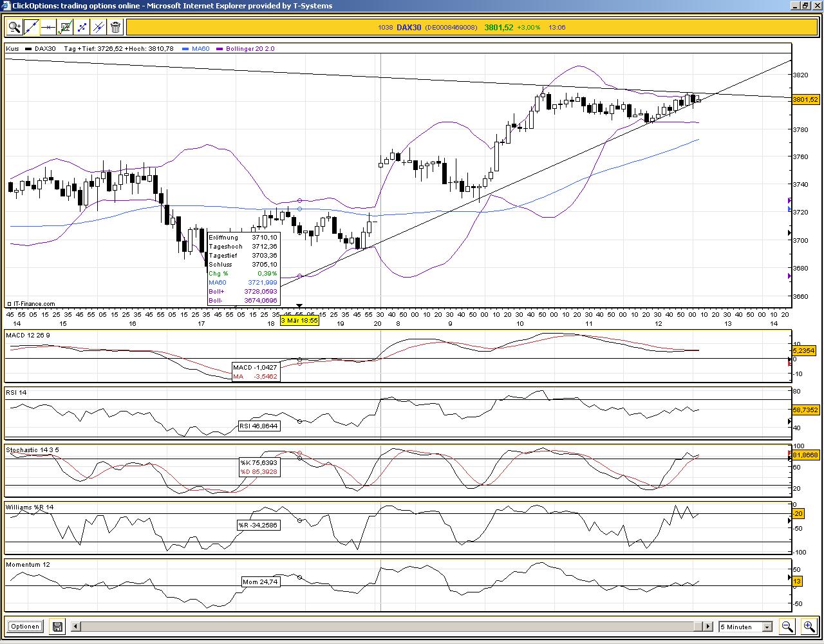
Task: Click the 3 Mär 18:55 timestamp marker
Action: coord(300,320)
